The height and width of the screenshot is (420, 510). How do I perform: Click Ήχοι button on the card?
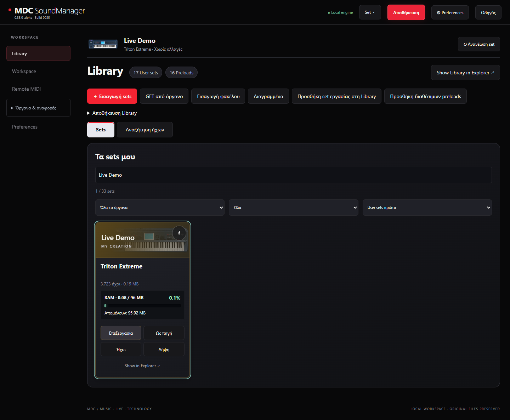[121, 349]
